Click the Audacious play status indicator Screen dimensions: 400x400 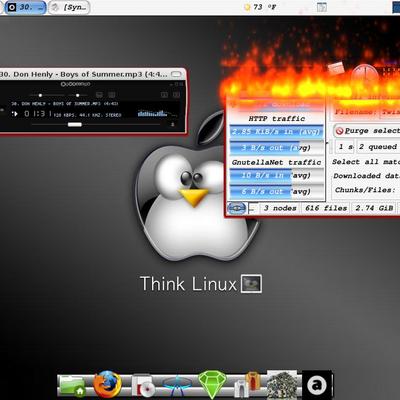click(15, 114)
